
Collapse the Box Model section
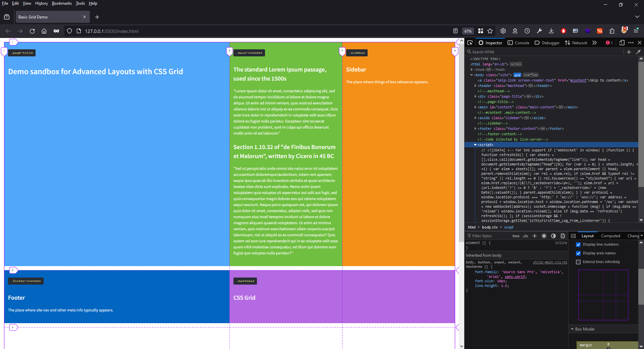point(572,329)
